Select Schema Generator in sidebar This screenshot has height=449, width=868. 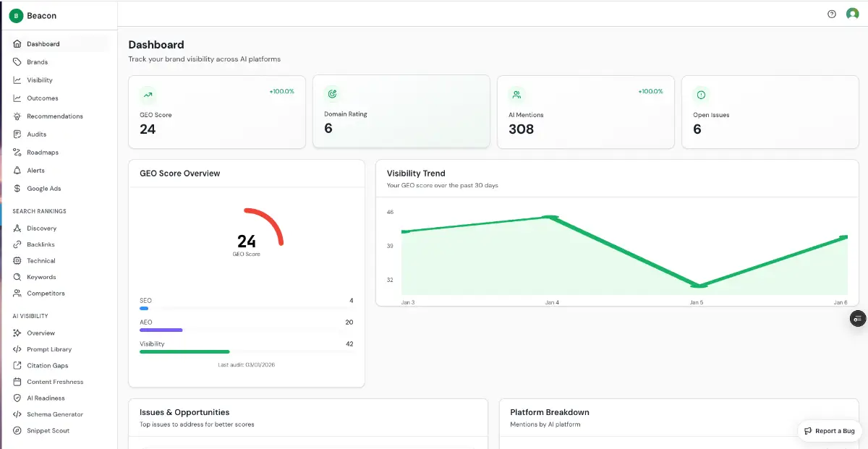pos(55,414)
